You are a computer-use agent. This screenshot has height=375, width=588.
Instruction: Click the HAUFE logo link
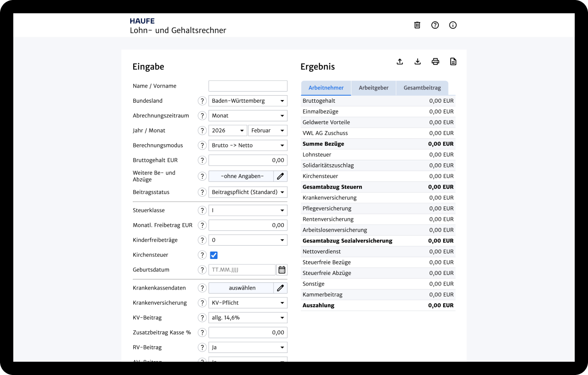(x=142, y=21)
